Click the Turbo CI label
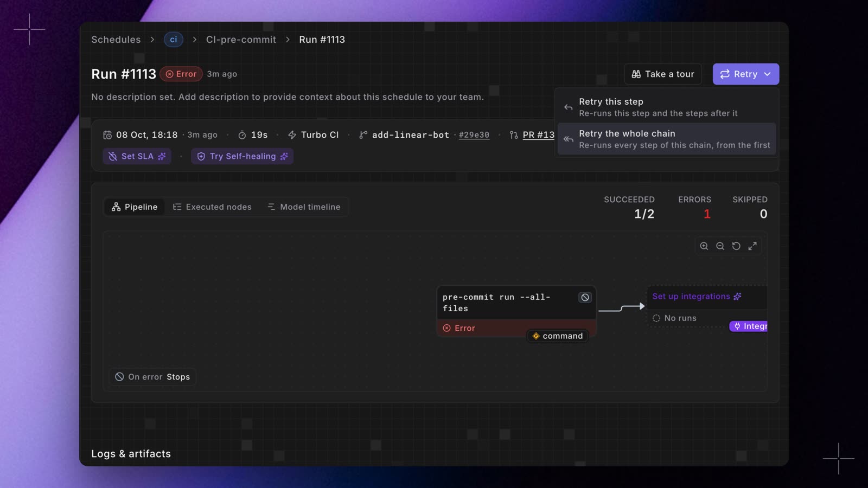868x488 pixels. [320, 135]
